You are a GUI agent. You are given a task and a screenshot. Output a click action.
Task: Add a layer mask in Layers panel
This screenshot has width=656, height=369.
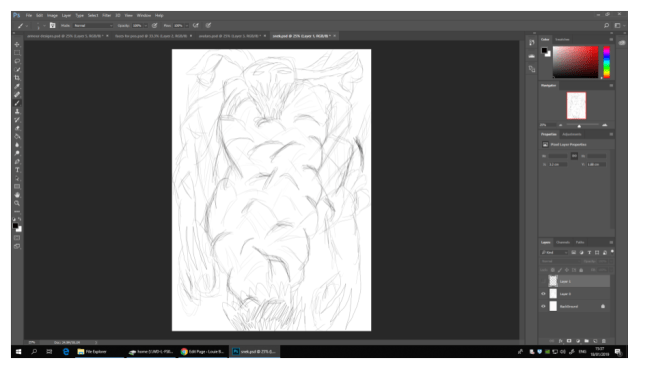coord(569,341)
